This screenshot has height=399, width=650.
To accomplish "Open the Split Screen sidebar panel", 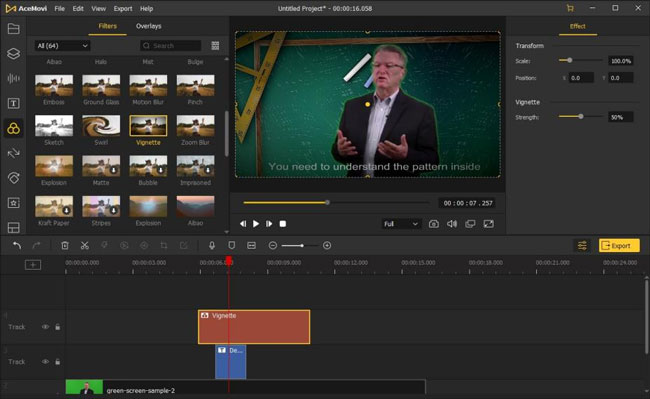I will pyautogui.click(x=13, y=227).
